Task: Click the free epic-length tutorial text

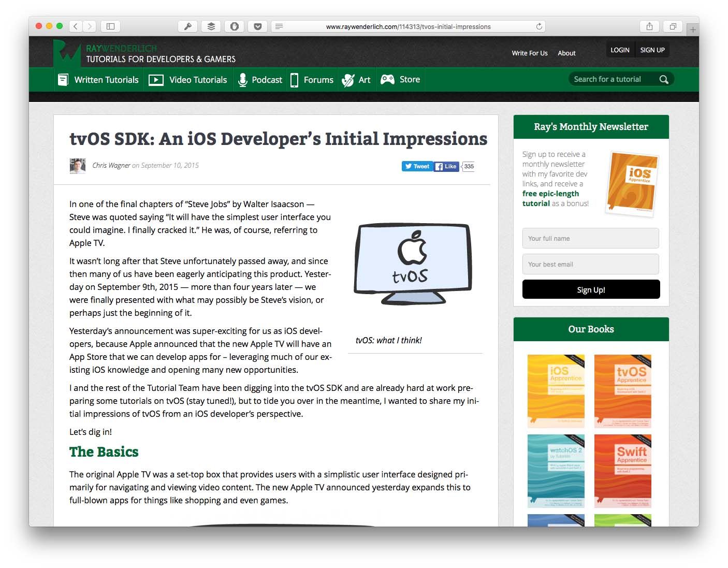Action: [550, 198]
